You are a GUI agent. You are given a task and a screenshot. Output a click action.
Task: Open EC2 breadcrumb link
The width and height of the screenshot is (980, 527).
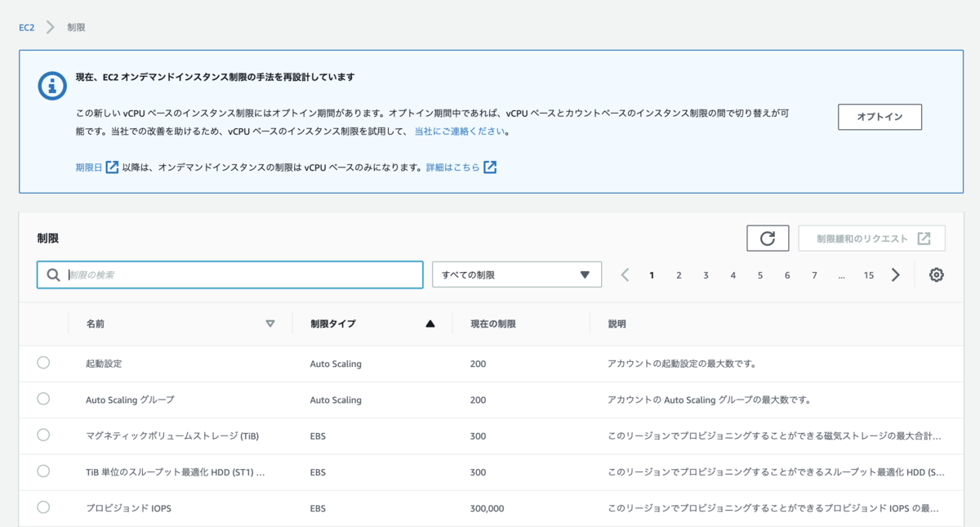click(27, 27)
